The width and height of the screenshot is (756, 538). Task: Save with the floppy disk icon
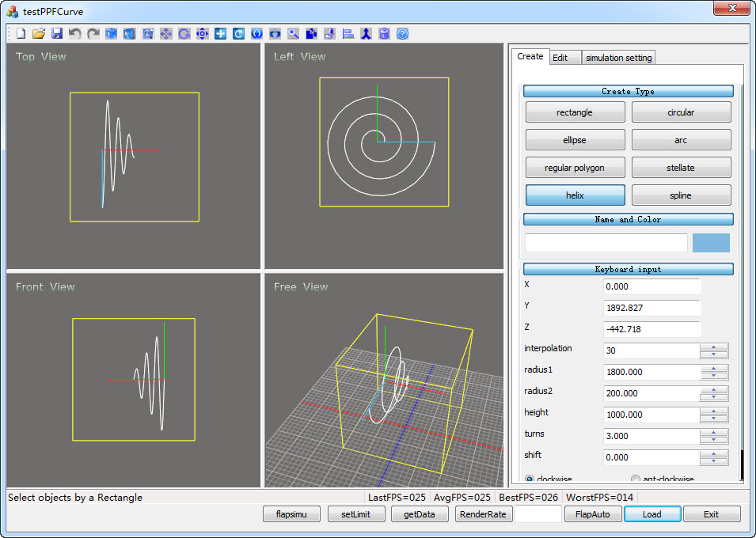(57, 33)
